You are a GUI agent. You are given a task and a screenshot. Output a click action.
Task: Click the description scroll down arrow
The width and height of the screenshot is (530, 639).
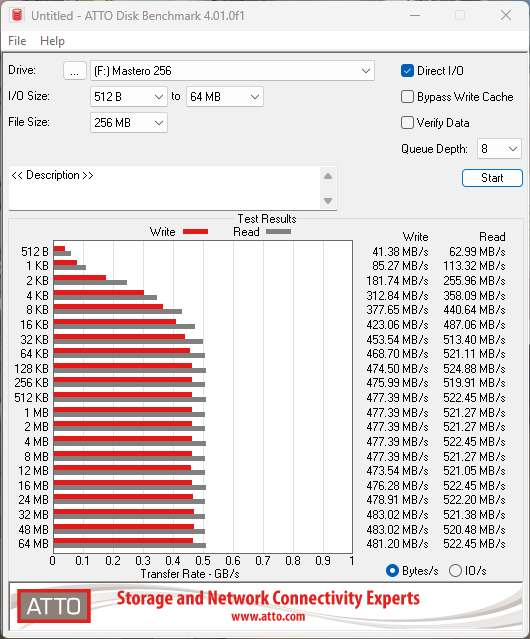[x=328, y=201]
